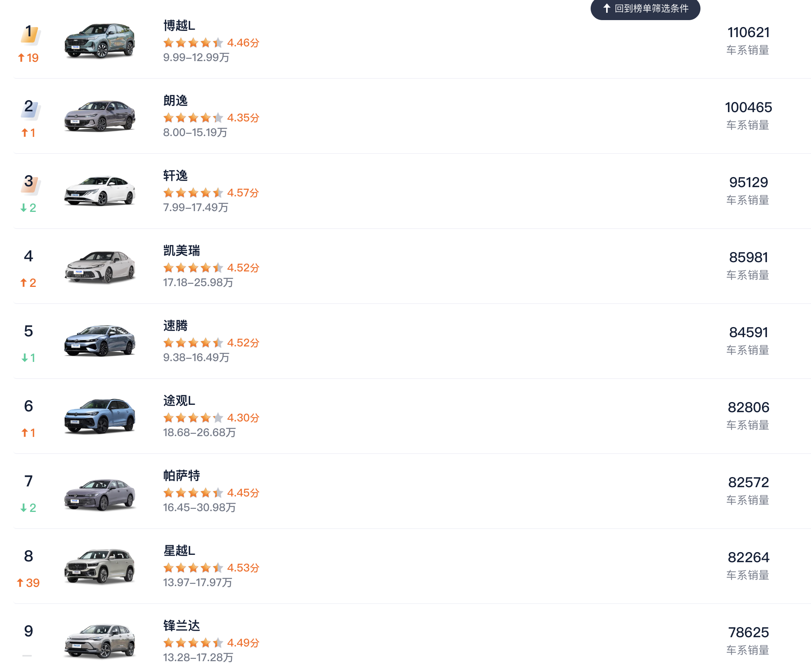Click the price 18.68–26.68万
This screenshot has width=811, height=672.
point(199,432)
